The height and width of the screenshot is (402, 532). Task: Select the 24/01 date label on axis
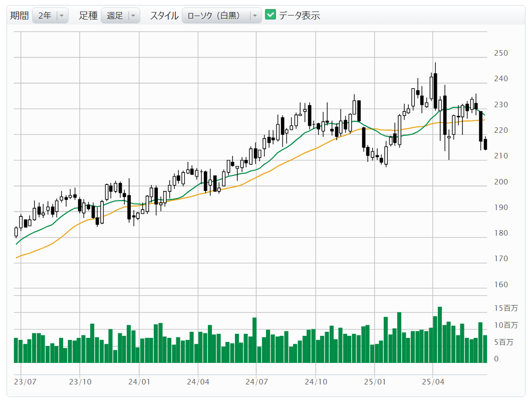click(139, 382)
